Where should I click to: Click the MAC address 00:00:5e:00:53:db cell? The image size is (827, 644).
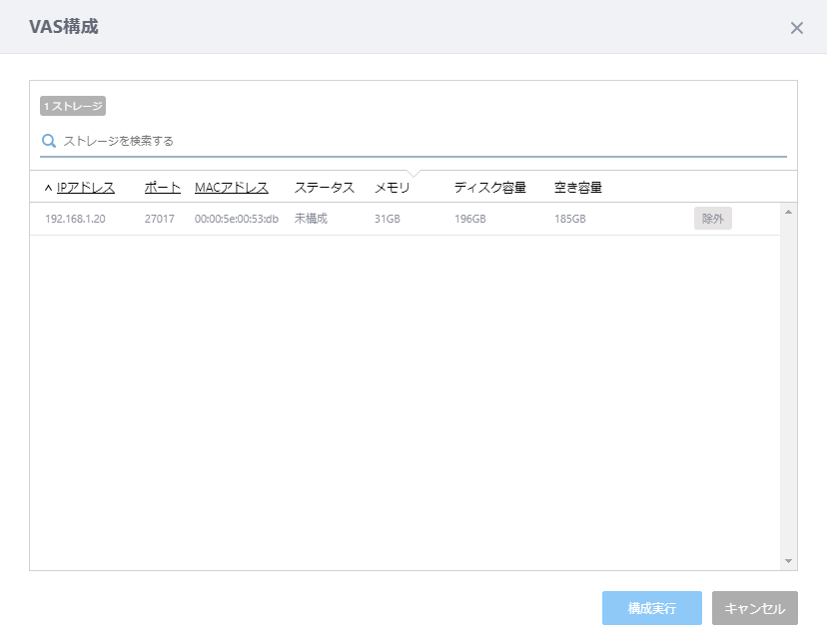236,219
